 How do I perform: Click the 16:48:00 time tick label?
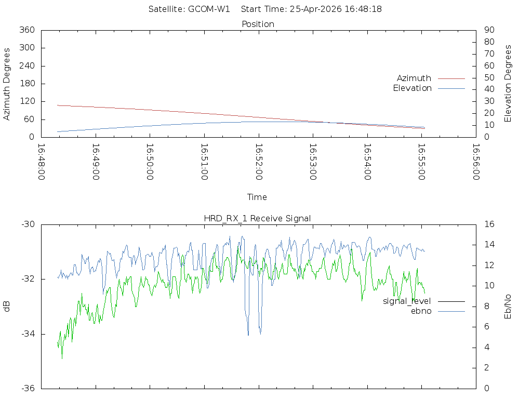pos(42,162)
